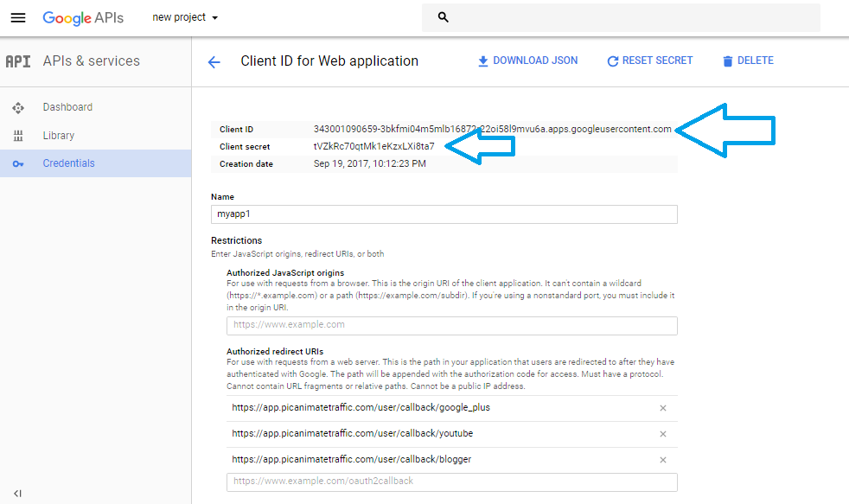Click the Dashboard icon in sidebar

click(x=18, y=108)
